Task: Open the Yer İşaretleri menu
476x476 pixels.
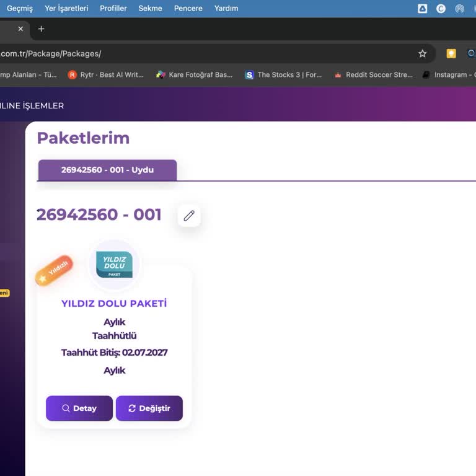Action: pos(66,9)
